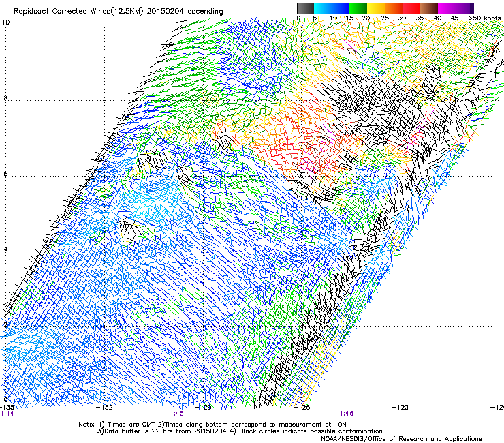Click the latitude label '6' on left axis
This screenshot has height=443, width=504.
pyautogui.click(x=5, y=174)
